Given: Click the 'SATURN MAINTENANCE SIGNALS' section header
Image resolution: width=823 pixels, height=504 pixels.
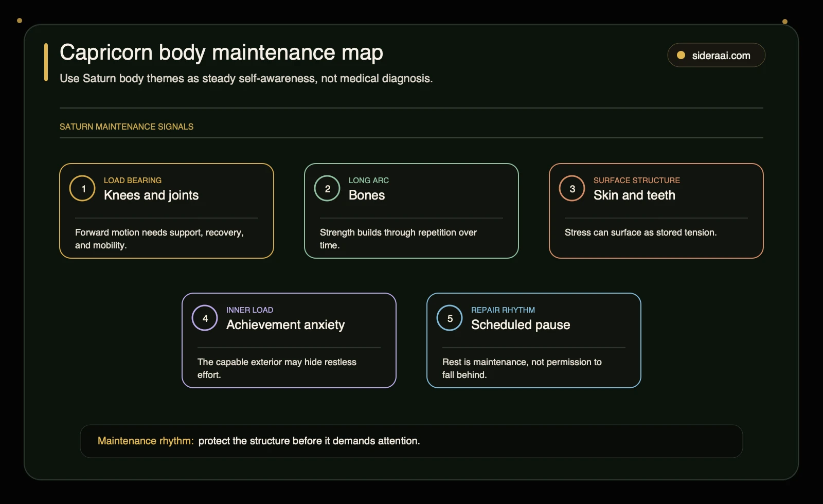Looking at the screenshot, I should (x=127, y=127).
